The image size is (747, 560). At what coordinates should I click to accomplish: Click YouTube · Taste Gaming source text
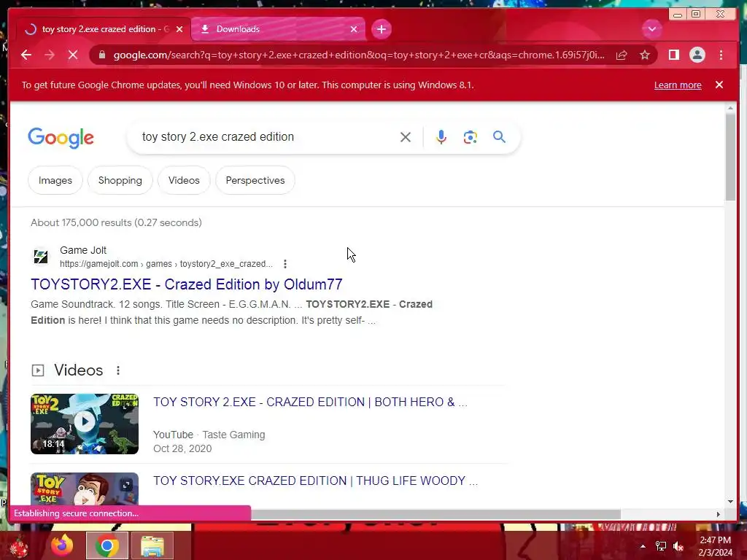coord(209,435)
